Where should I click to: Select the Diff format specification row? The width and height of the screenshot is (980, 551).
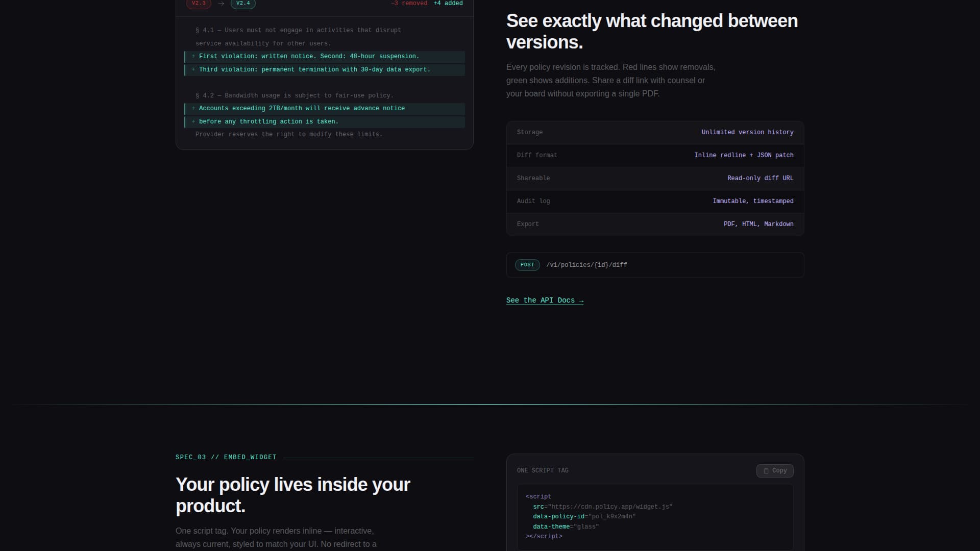655,156
